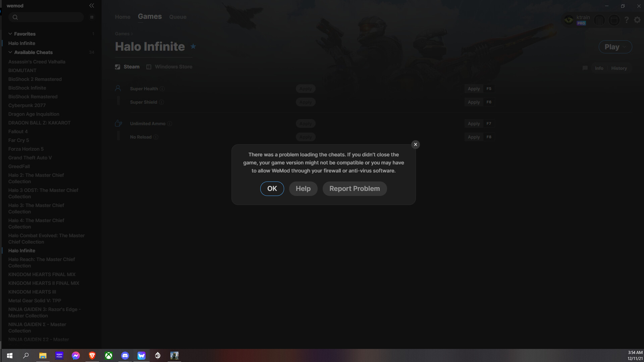This screenshot has width=644, height=362.
Task: Collapse the Favorites section
Action: point(10,34)
